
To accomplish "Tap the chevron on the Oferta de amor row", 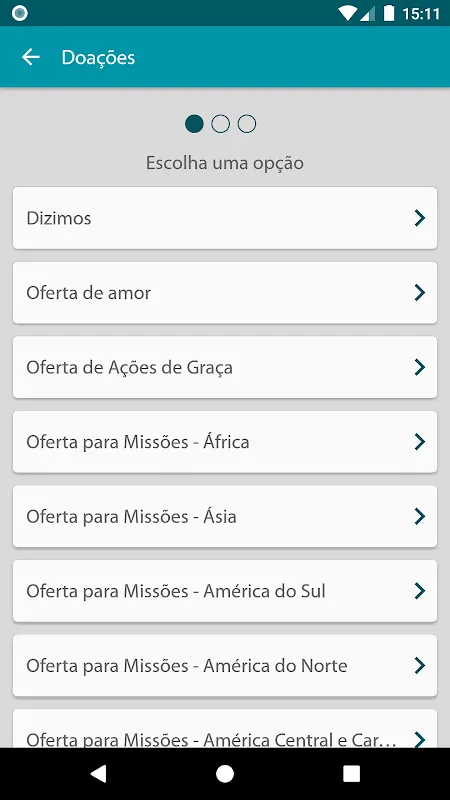I will (419, 292).
